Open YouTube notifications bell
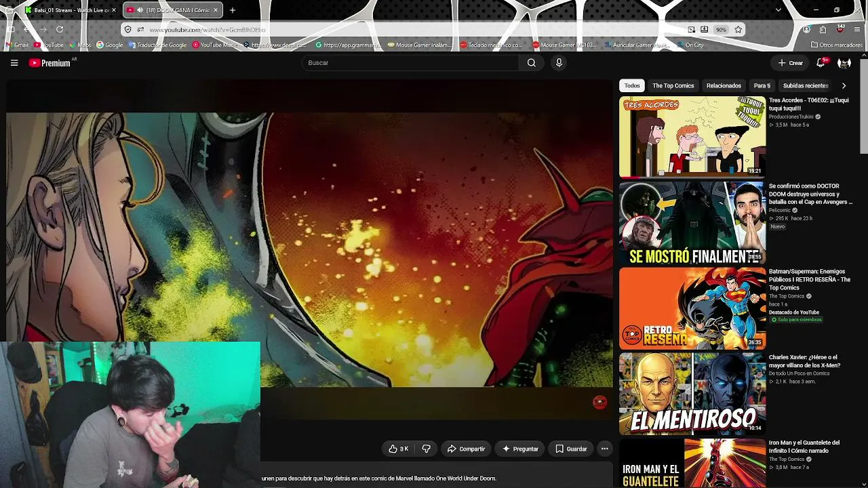Screen dimensions: 868x488 tap(821, 63)
